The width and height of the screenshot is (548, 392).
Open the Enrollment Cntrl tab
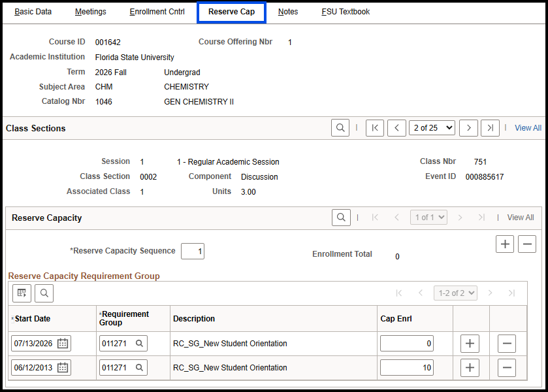click(157, 12)
